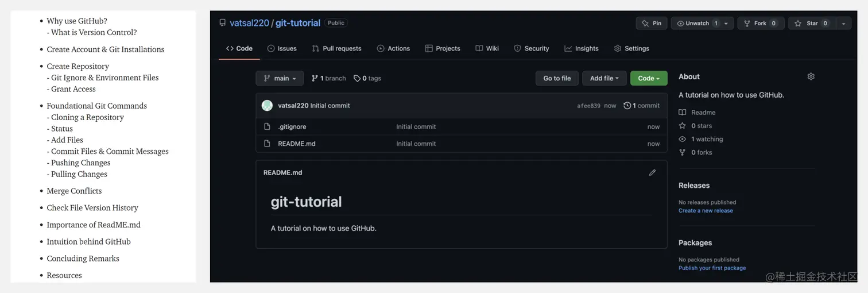Click Readme link in About sidebar
Screen dimensions: 868x293
[x=703, y=113]
